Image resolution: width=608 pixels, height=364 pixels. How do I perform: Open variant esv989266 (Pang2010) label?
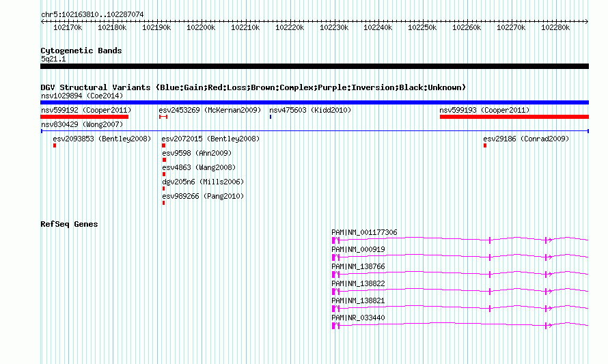203,196
